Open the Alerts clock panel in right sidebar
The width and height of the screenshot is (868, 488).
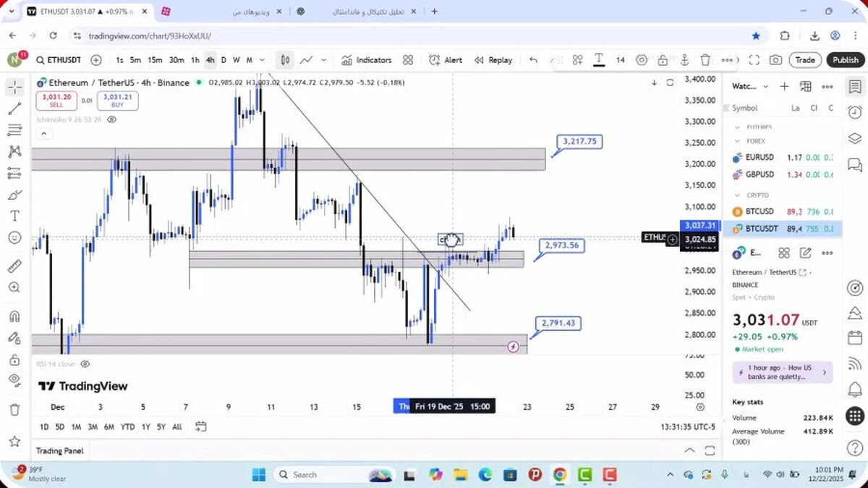(x=855, y=112)
